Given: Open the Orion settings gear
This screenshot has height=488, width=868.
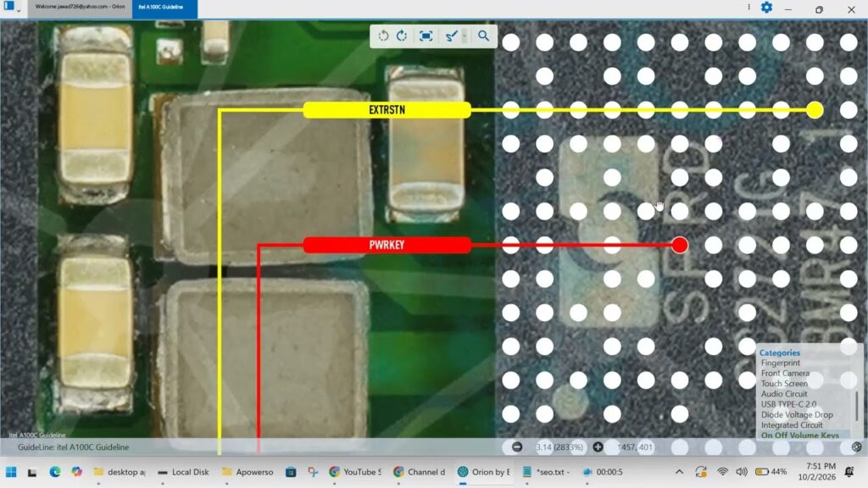Looking at the screenshot, I should coord(766,8).
